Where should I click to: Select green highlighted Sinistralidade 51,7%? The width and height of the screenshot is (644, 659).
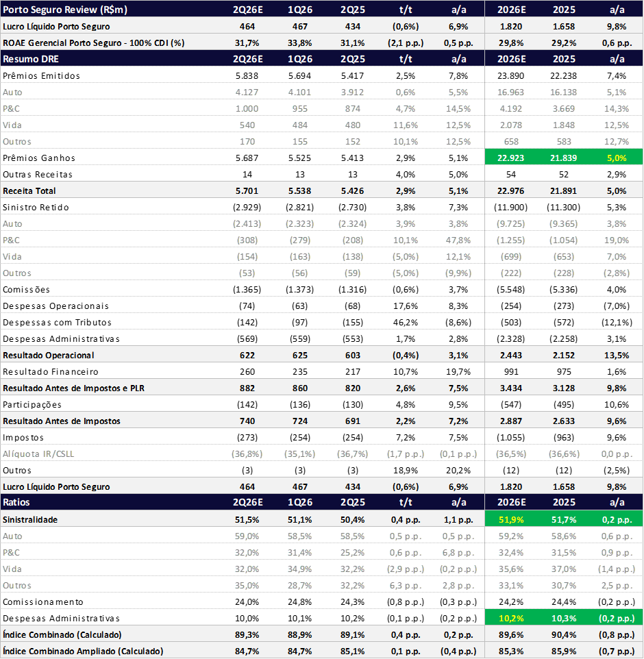564,520
